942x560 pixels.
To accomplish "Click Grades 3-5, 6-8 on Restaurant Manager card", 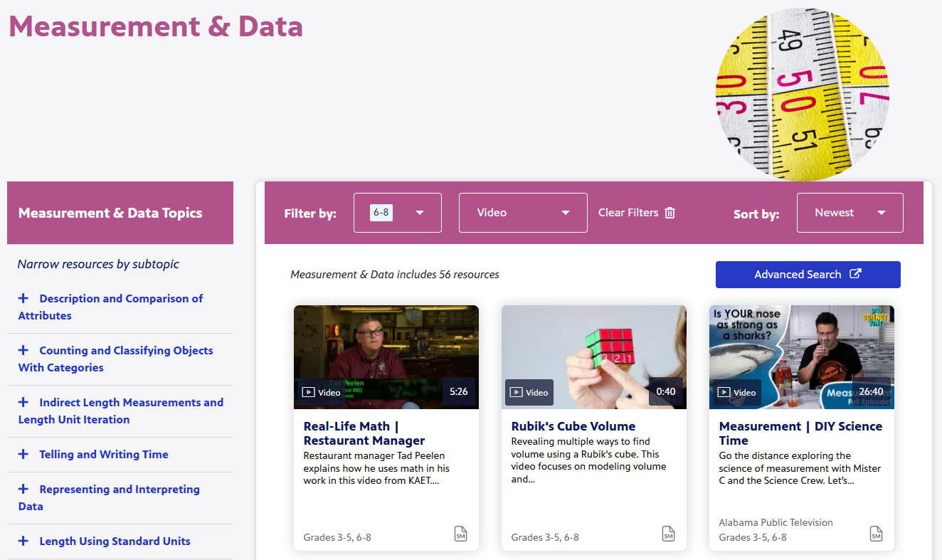I will click(337, 537).
